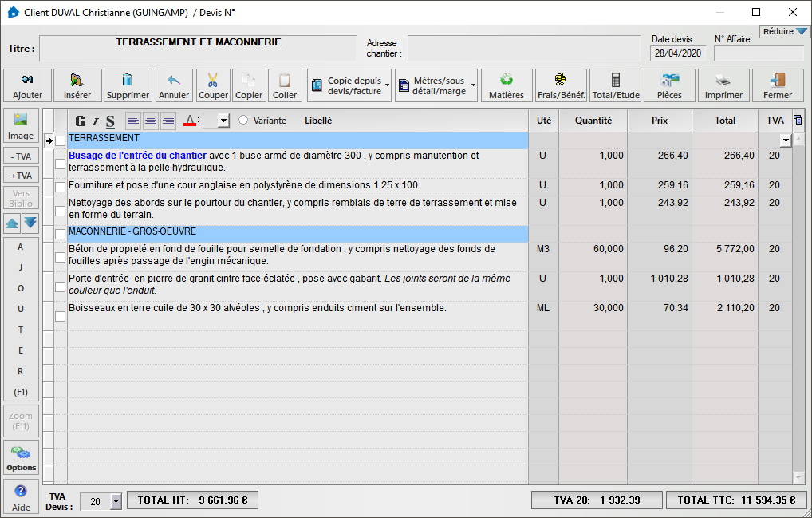Click the +TVA button
The width and height of the screenshot is (812, 518).
coord(22,175)
